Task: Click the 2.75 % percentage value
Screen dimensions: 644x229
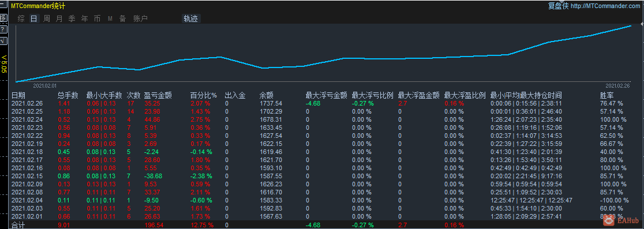Action: point(200,119)
